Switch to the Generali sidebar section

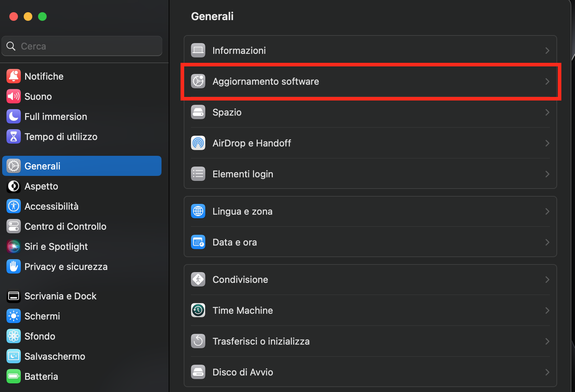click(42, 166)
